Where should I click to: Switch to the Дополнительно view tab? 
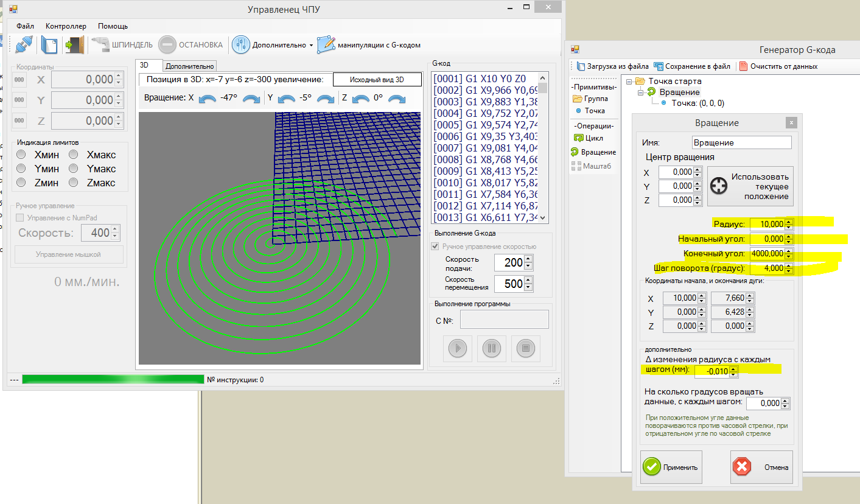coord(189,66)
